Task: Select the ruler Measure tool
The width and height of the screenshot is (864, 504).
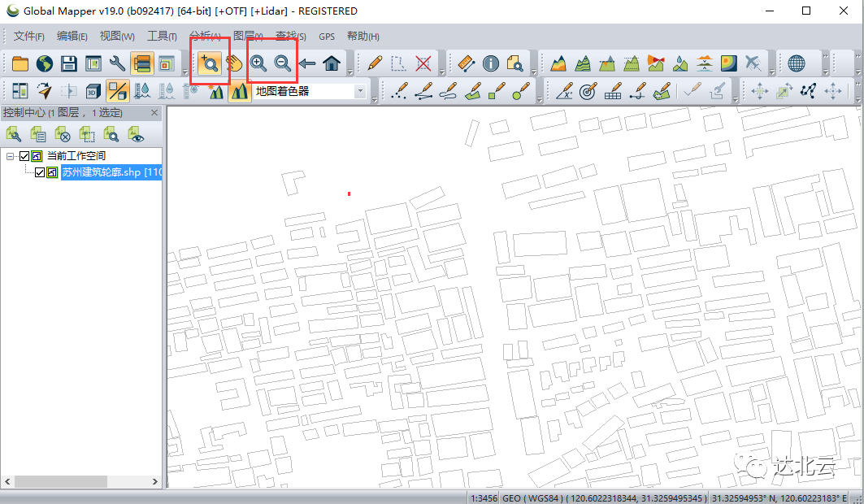Action: coord(467,63)
